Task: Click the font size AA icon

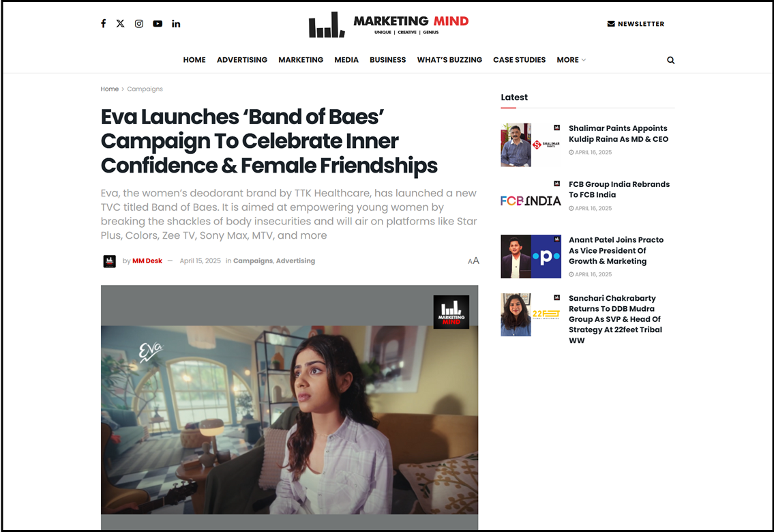Action: pyautogui.click(x=473, y=261)
